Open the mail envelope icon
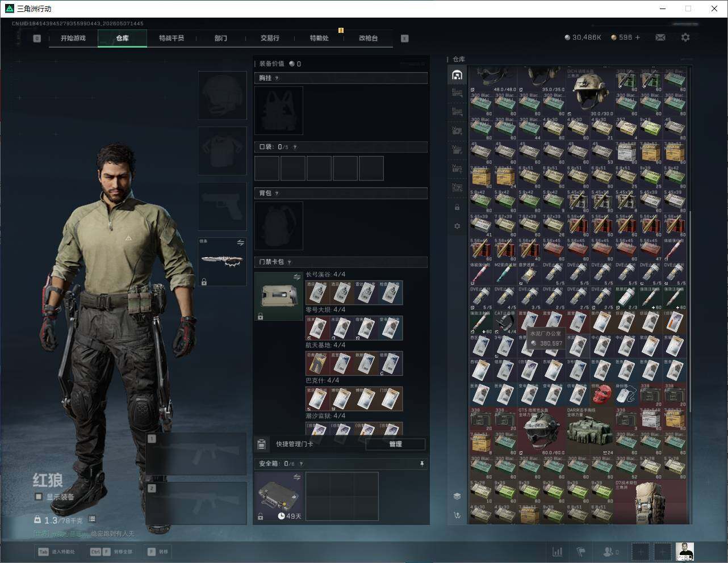 click(660, 37)
